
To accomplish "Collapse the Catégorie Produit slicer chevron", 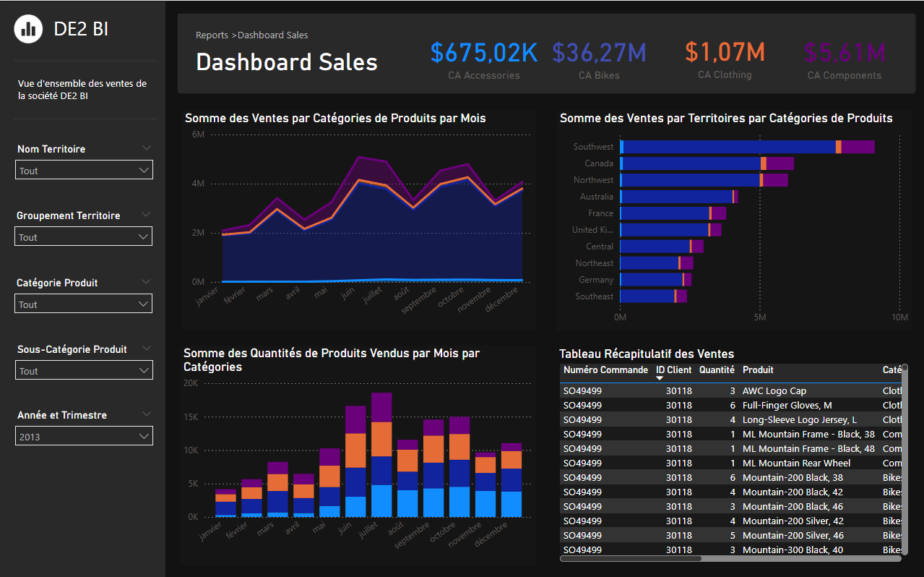I will [147, 282].
